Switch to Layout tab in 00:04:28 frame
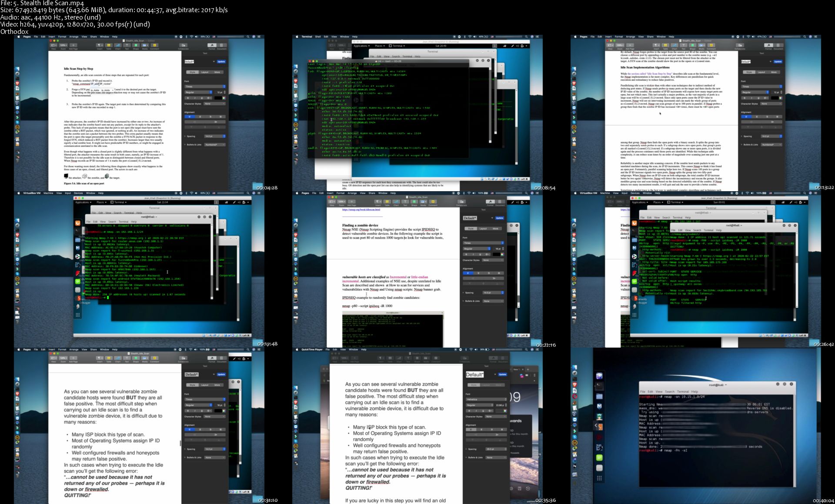This screenshot has width=835, height=504. pyautogui.click(x=205, y=72)
